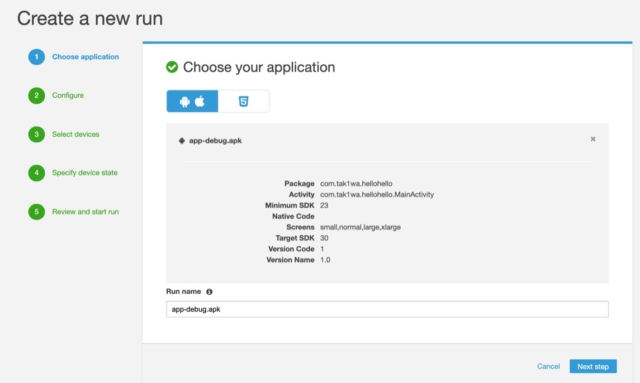Click the app-debug.apk file name
Screen dimensions: 640x383
(x=215, y=140)
